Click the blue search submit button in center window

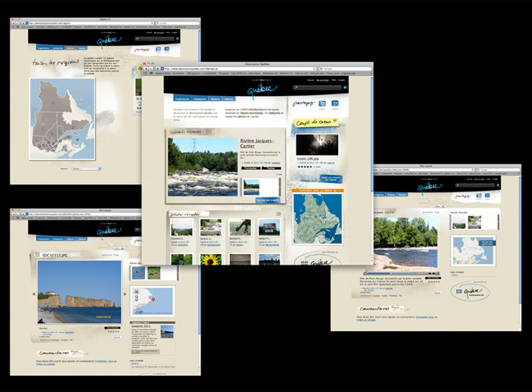[345, 87]
